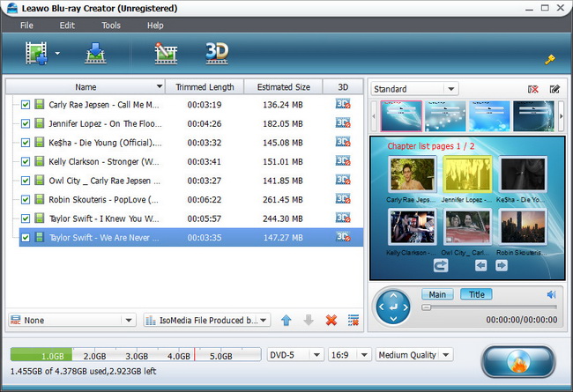Click the 3D settings toolbar icon
Screen dimensions: 573x392
[217, 54]
